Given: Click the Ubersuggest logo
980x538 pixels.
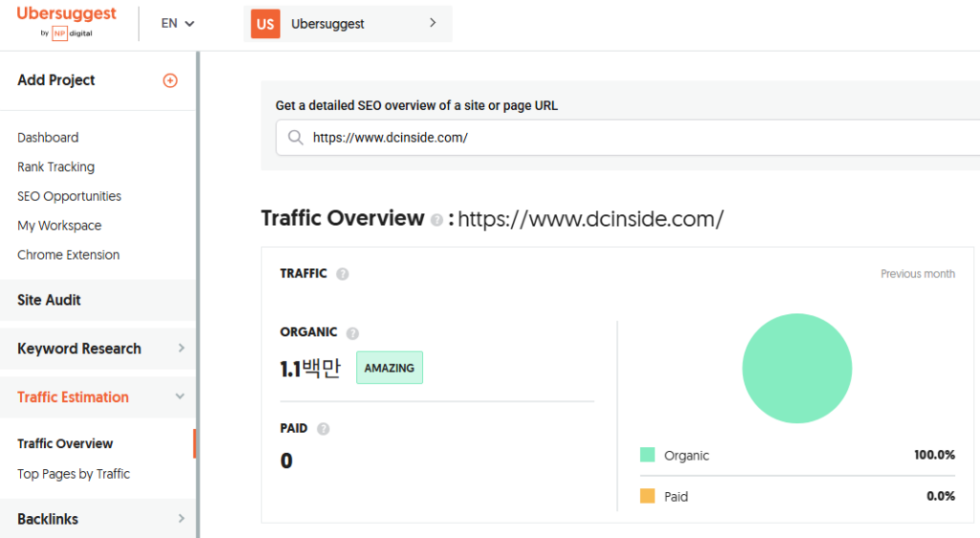Looking at the screenshot, I should coord(66,22).
